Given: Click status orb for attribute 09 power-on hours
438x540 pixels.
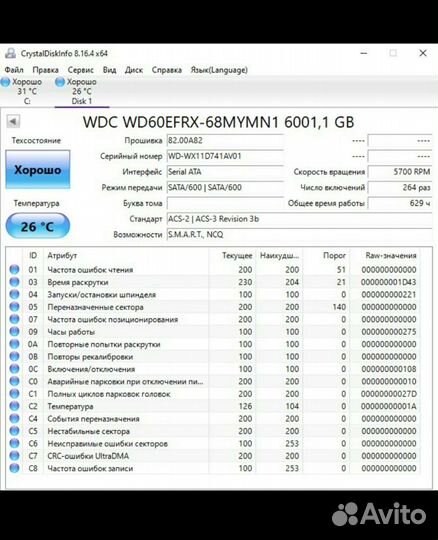Looking at the screenshot, I should [x=14, y=332].
